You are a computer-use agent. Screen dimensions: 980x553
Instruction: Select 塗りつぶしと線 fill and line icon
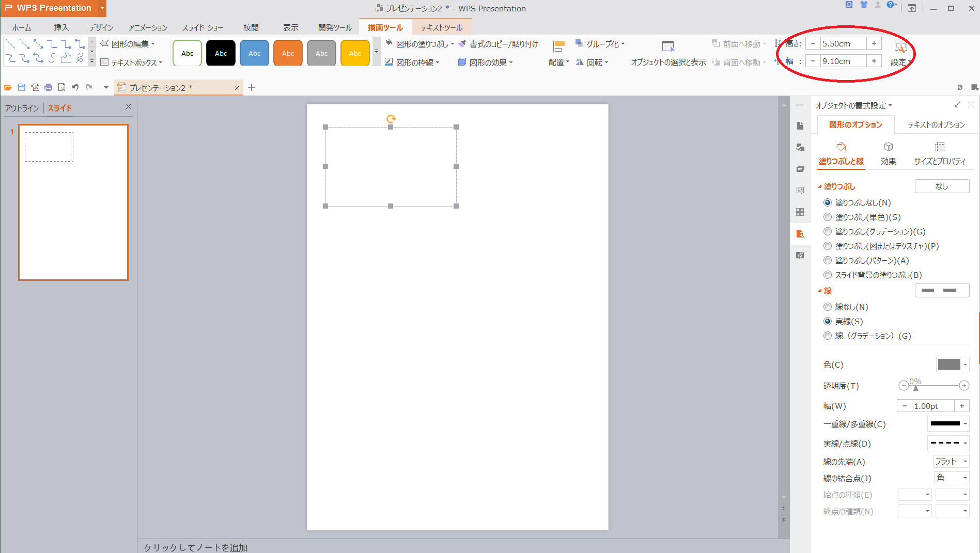coord(841,147)
